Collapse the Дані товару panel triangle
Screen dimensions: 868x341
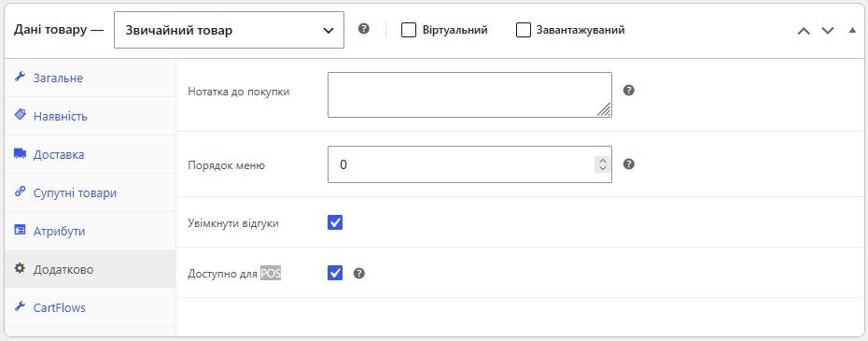[x=852, y=31]
